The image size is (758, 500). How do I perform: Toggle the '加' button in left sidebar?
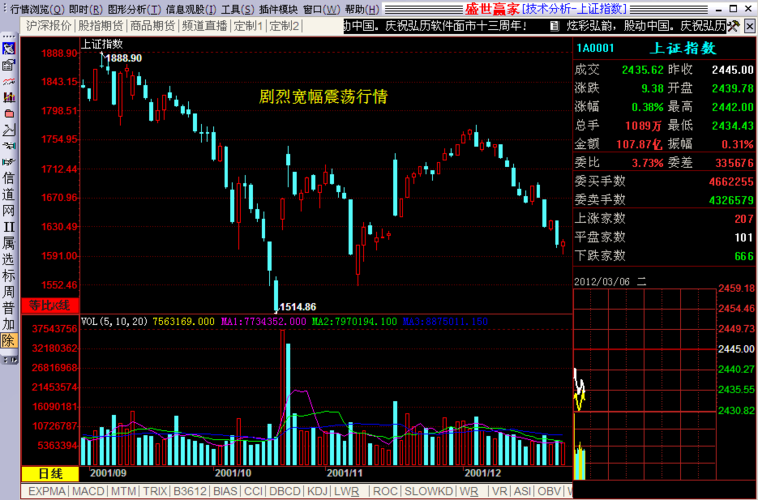coord(9,324)
